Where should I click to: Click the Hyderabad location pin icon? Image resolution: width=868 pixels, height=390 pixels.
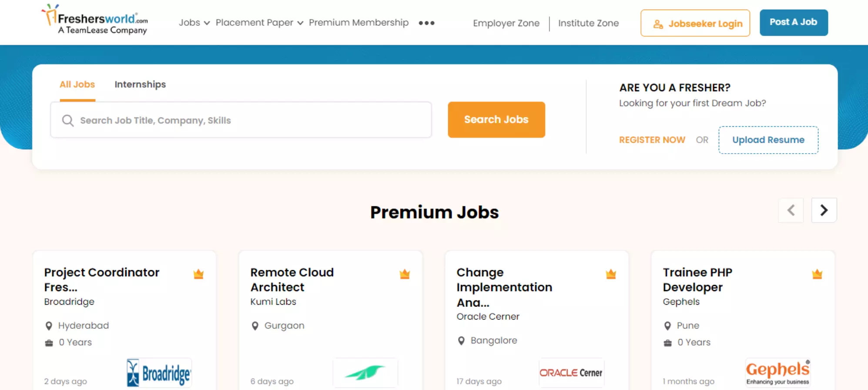[x=49, y=326]
